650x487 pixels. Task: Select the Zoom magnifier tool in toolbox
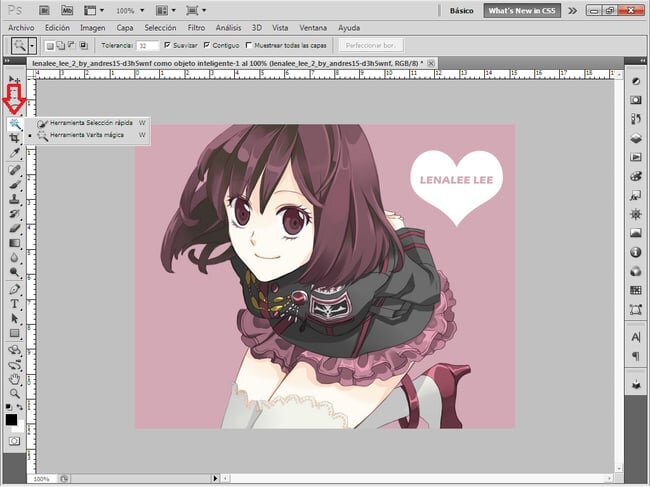(15, 393)
